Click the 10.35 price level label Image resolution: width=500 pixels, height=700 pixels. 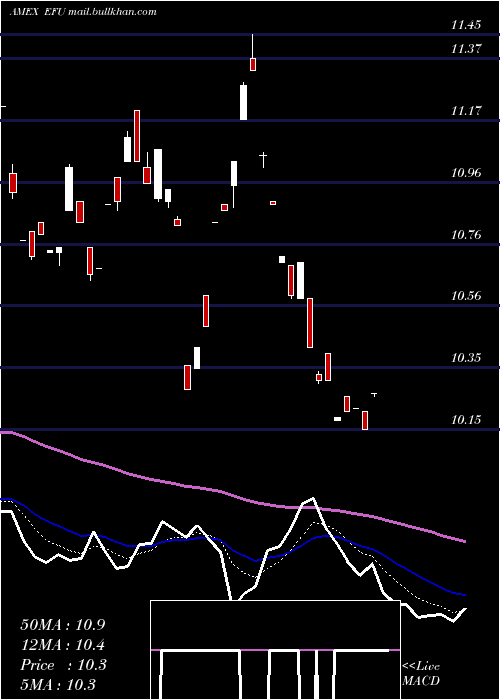[466, 358]
